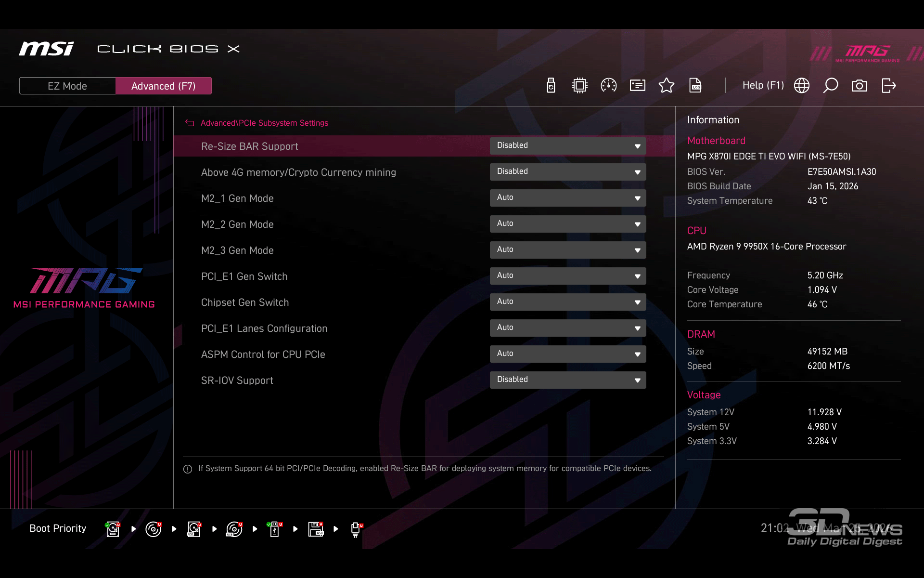Screen dimensions: 924x578
Task: Take a screenshot with camera icon
Action: click(860, 86)
